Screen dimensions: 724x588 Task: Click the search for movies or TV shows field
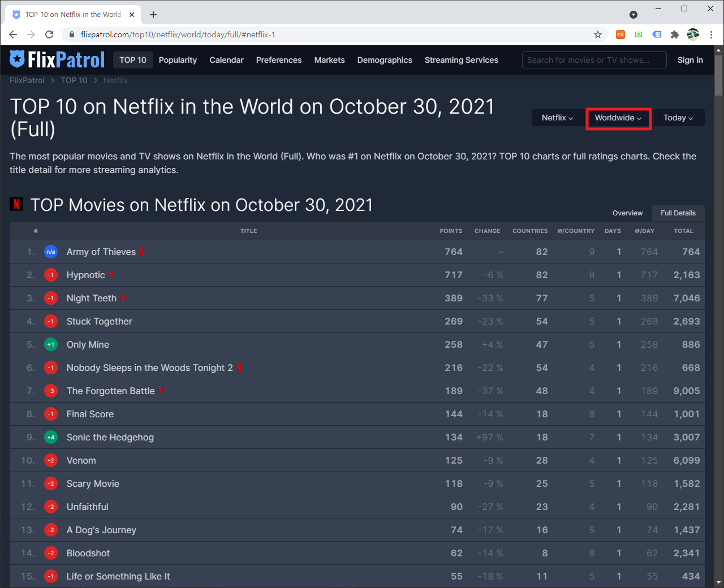coord(594,60)
